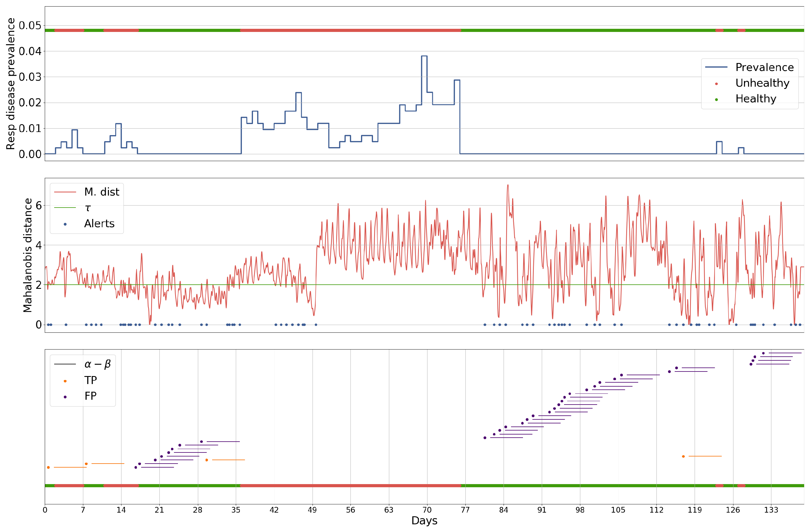Image resolution: width=809 pixels, height=532 pixels.
Task: Click the blue Alerts legend dot
Action: tap(65, 224)
